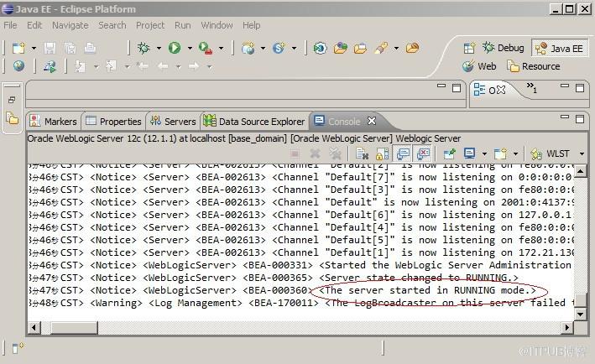The width and height of the screenshot is (595, 364).
Task: Click the Remove Launch X icon
Action: click(315, 153)
